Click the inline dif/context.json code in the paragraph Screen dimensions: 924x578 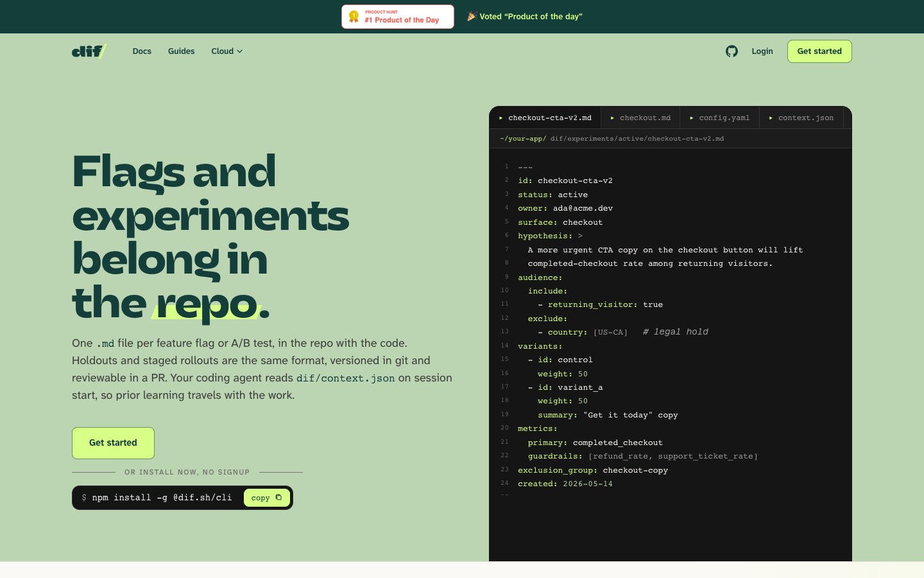(345, 378)
